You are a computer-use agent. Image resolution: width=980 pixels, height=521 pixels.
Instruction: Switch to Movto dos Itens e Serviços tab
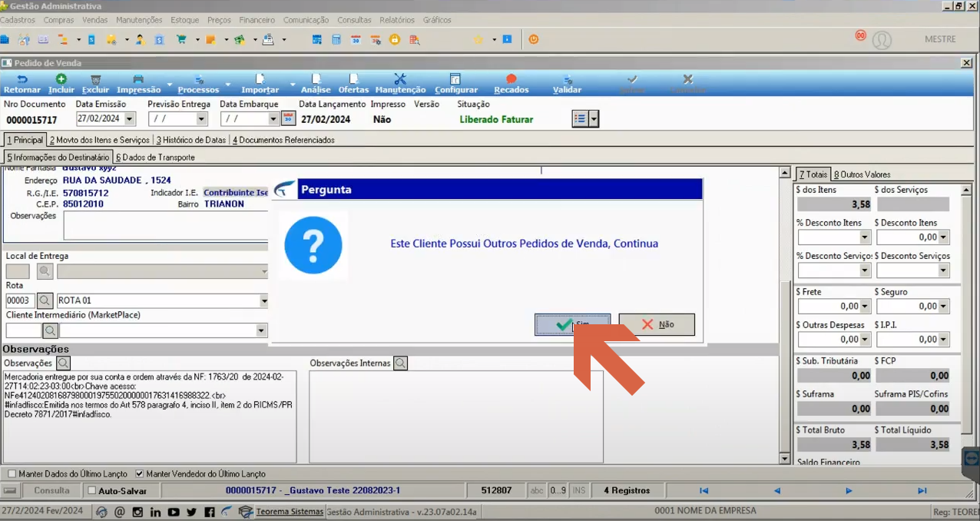coord(100,140)
